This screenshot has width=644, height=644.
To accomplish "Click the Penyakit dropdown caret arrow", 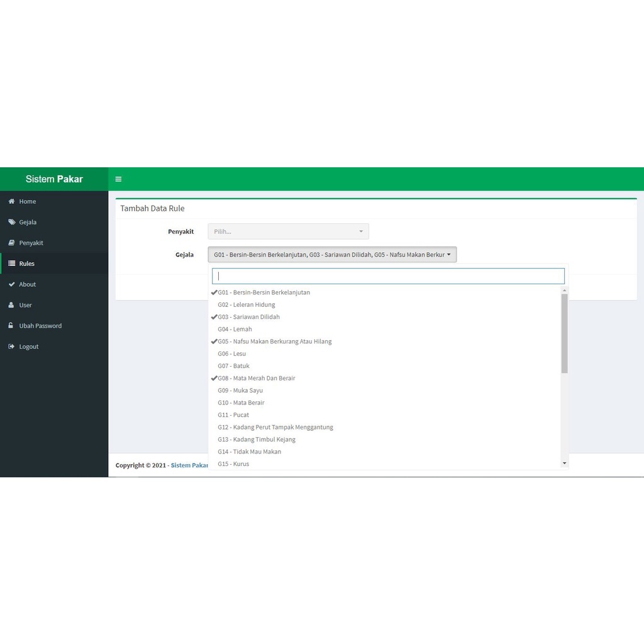I will 361,231.
